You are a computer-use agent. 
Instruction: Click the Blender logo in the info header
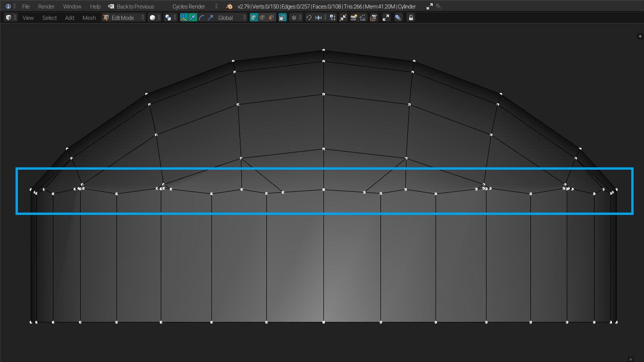click(230, 7)
